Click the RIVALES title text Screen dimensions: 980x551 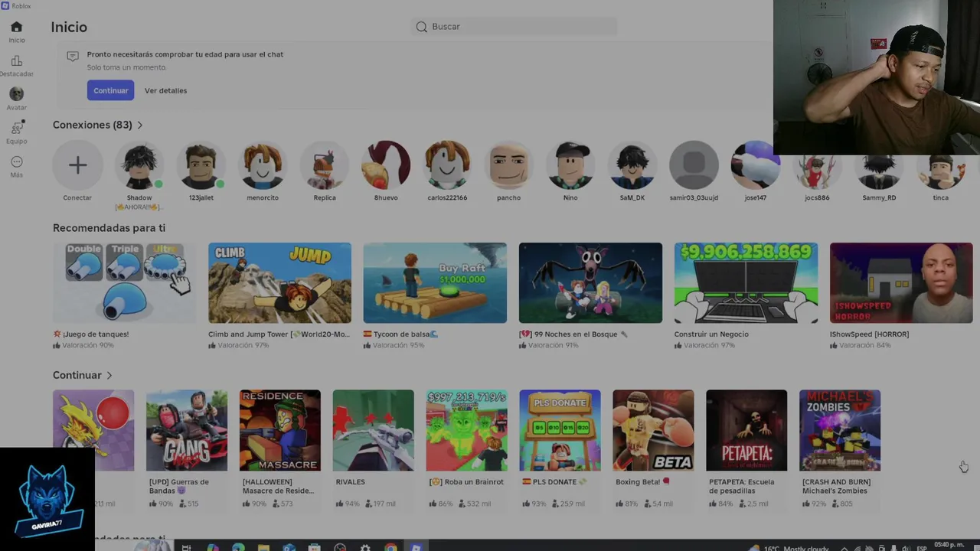point(351,482)
